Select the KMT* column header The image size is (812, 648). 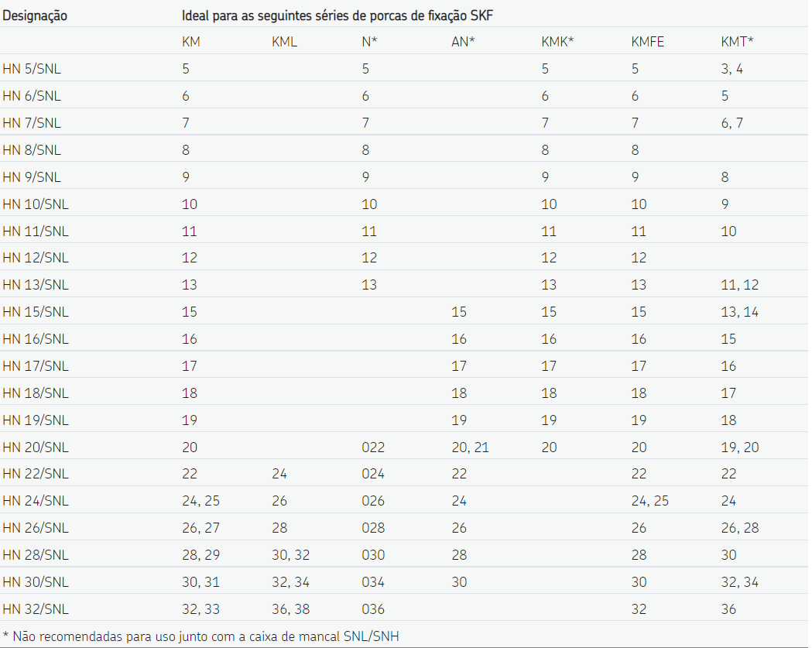[737, 42]
